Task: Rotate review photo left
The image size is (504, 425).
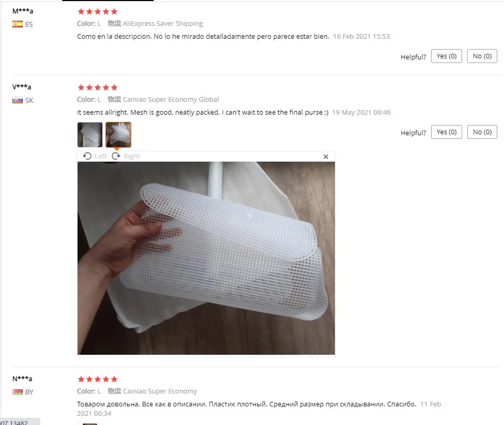Action: click(95, 156)
